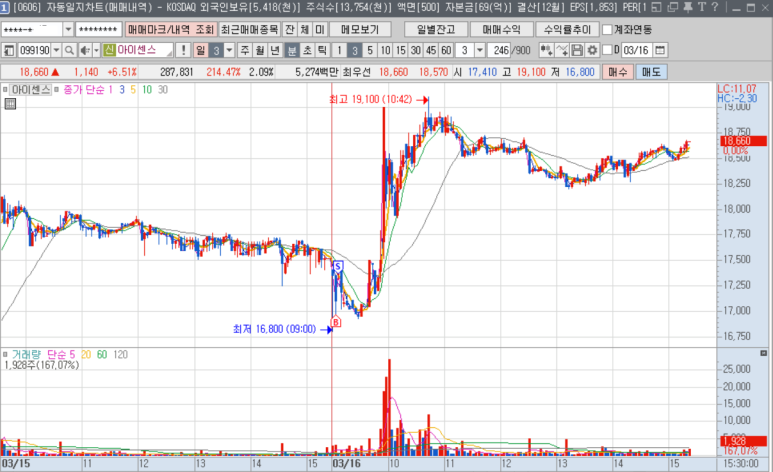Select the 45 minute interval button
Screen dimensions: 773x472
point(431,50)
